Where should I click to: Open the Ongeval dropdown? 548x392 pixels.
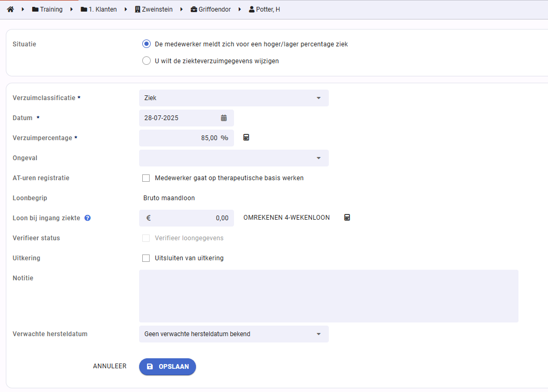(x=234, y=158)
